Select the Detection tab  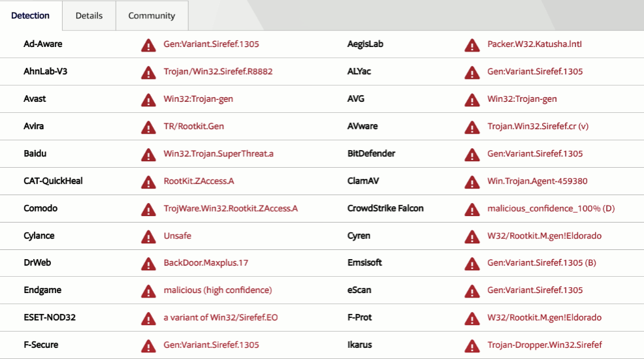tap(31, 16)
